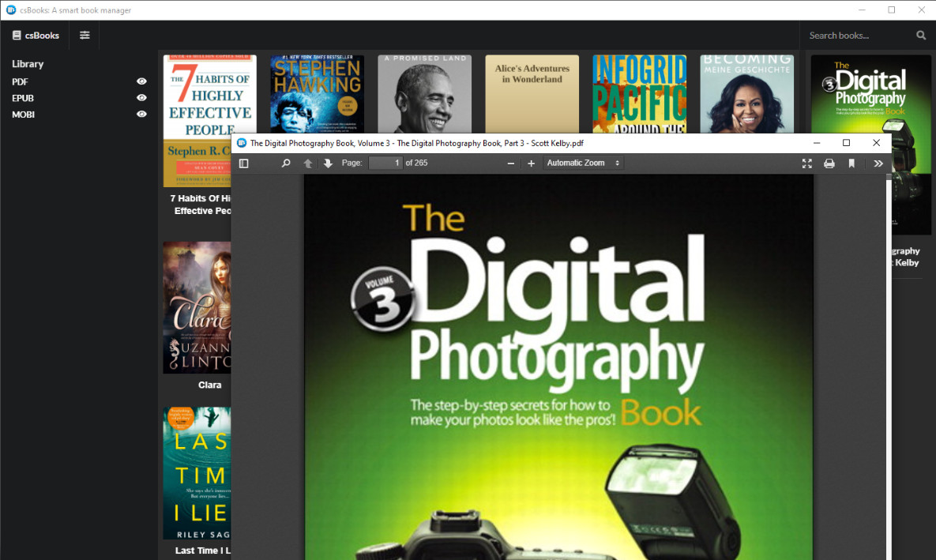
Task: Open Alice's Adventures in Wonderland cover
Action: tap(532, 94)
